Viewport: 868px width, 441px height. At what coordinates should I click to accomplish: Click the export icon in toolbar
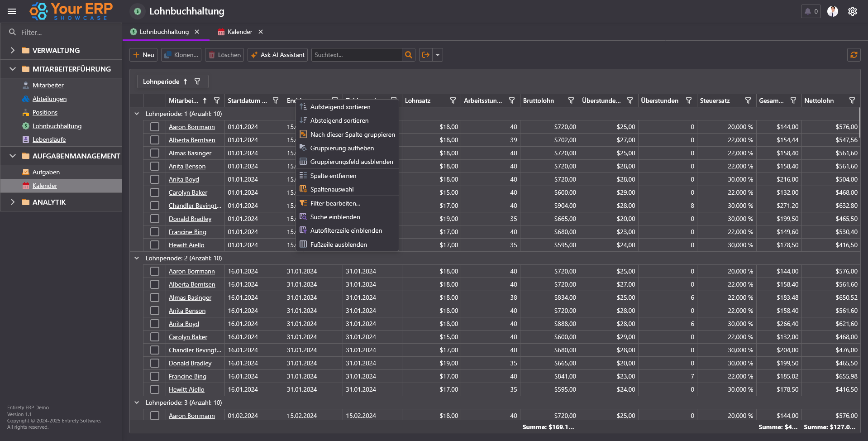425,55
